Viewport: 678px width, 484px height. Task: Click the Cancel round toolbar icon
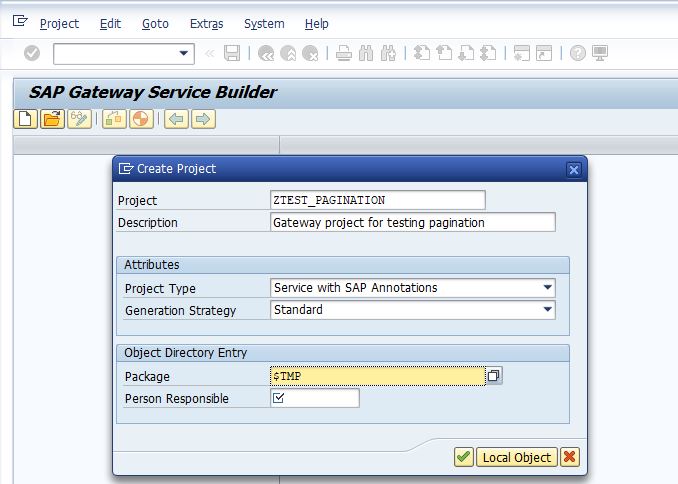coord(310,53)
